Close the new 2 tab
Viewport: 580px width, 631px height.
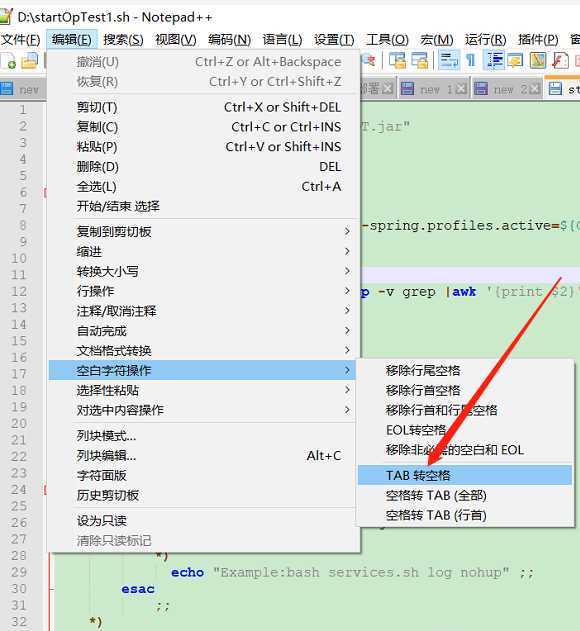(x=535, y=89)
